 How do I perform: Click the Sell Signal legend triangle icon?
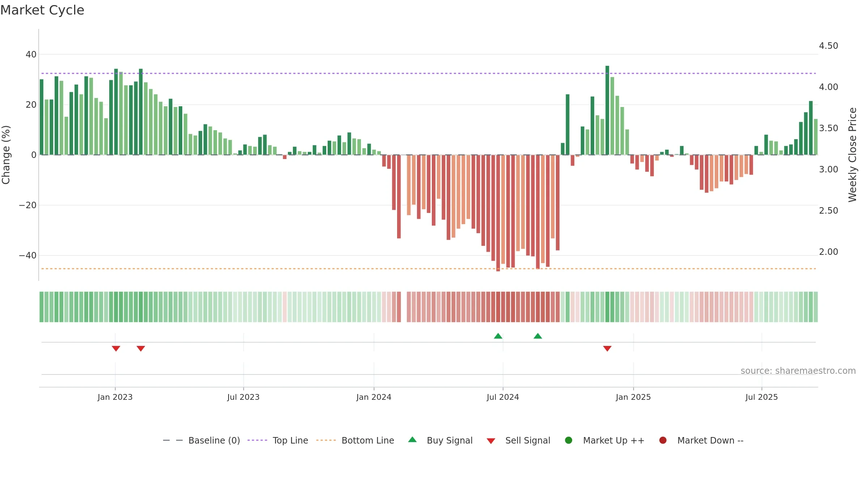(491, 441)
